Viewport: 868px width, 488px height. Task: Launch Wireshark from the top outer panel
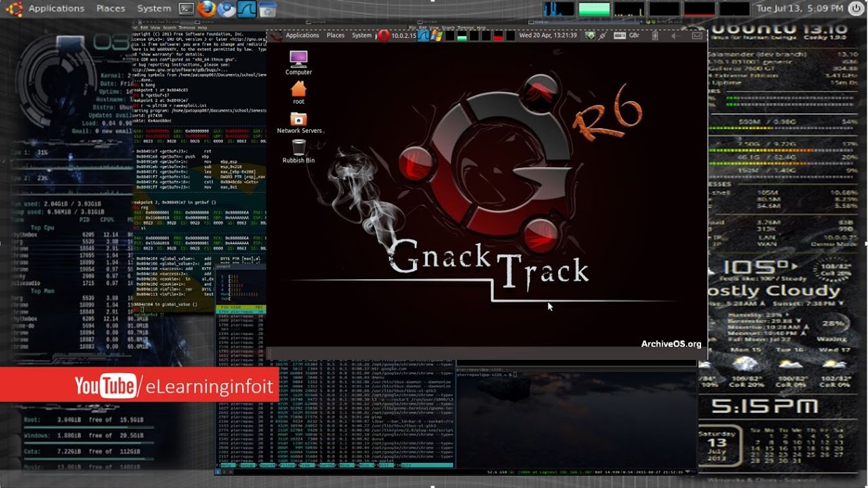247,9
